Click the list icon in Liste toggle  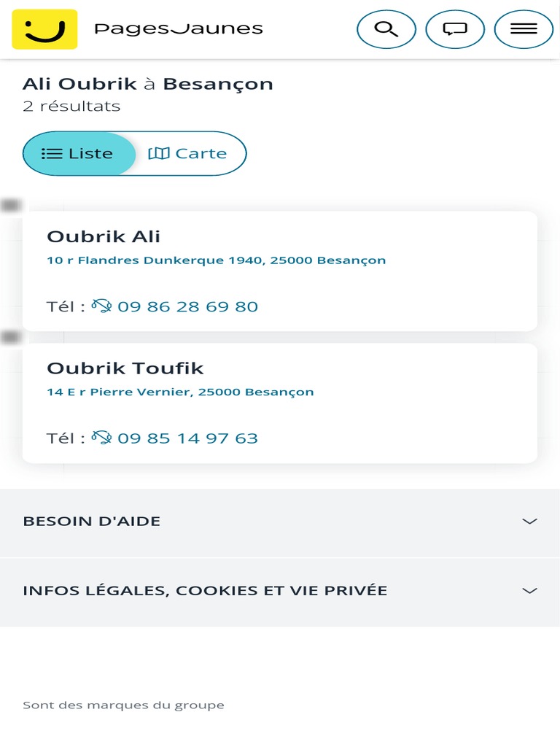click(52, 154)
